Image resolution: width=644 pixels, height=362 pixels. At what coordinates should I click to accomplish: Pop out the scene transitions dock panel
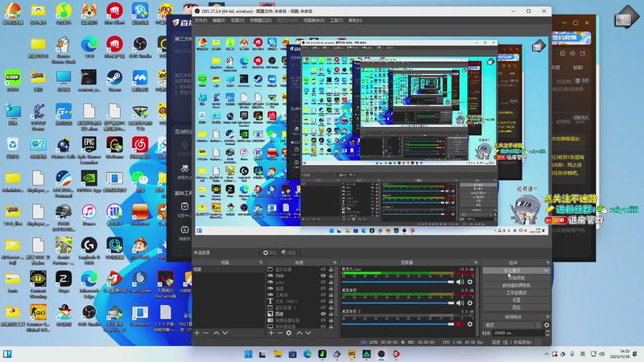(547, 317)
